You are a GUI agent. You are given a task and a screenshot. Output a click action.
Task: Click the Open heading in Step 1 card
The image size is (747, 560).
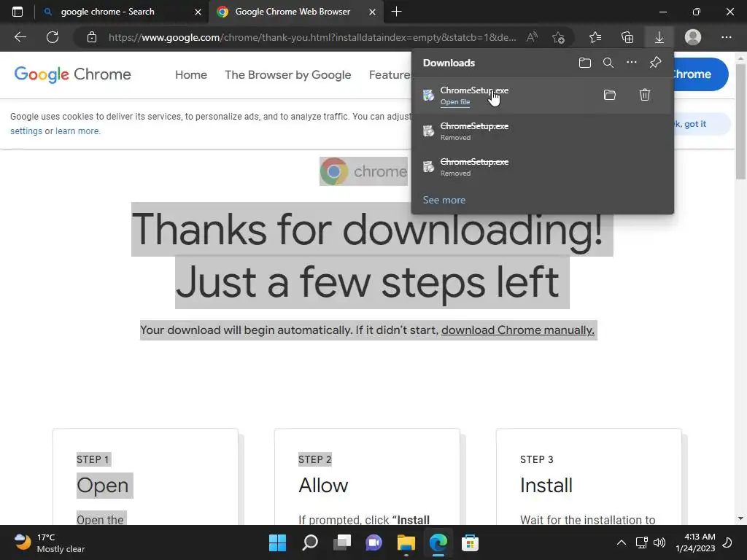[103, 485]
